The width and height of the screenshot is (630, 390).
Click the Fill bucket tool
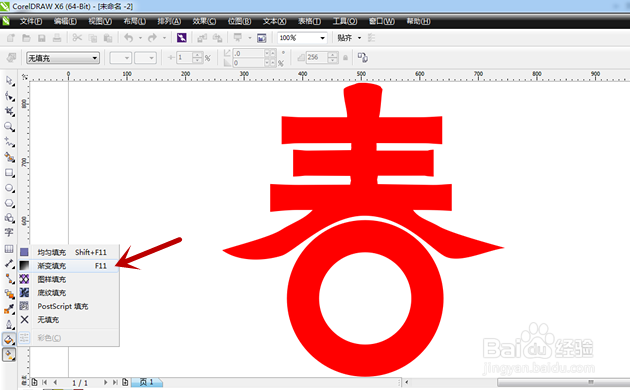[9, 340]
